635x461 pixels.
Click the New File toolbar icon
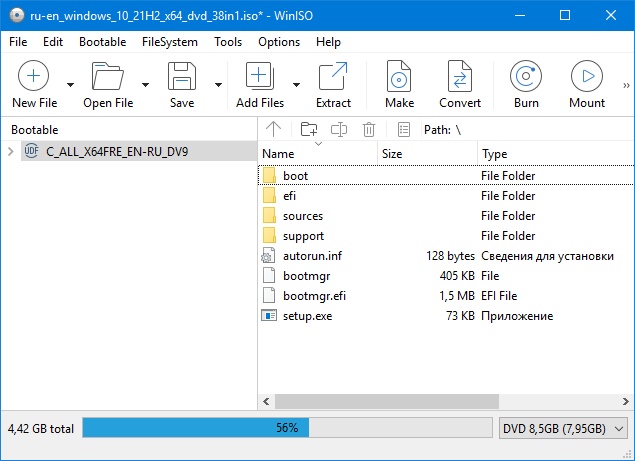(33, 78)
